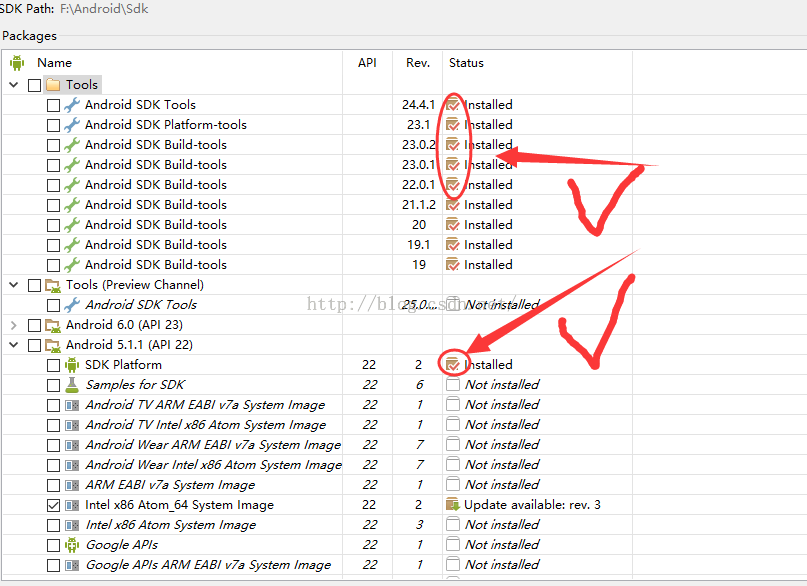Check Android SDK Platform-tools checkbox
Image resolution: width=807 pixels, height=586 pixels.
coord(53,125)
